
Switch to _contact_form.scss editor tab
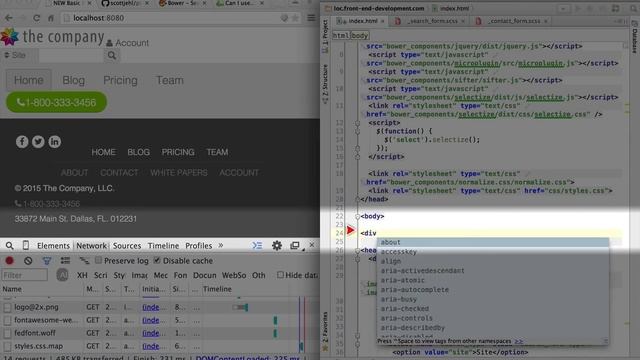(x=513, y=21)
